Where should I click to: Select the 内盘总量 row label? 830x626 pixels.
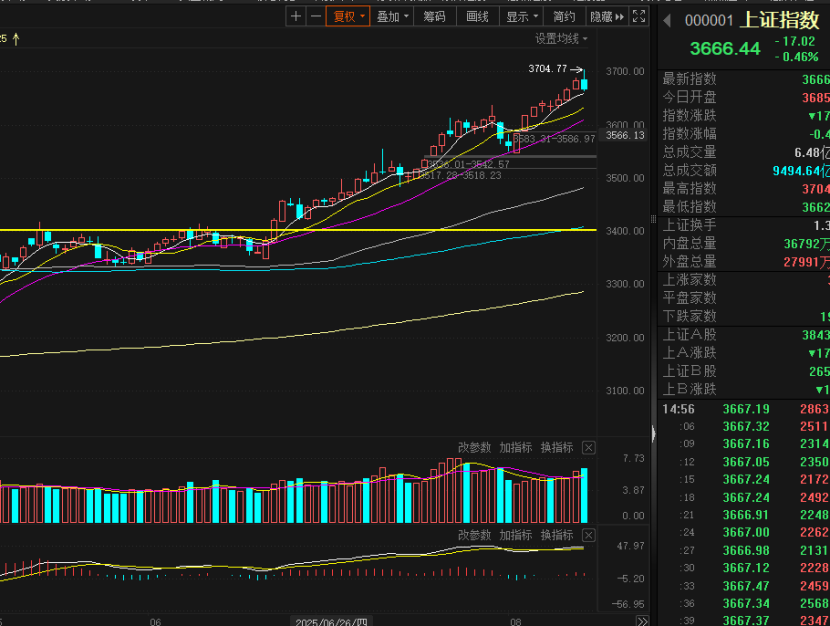pyautogui.click(x=689, y=243)
